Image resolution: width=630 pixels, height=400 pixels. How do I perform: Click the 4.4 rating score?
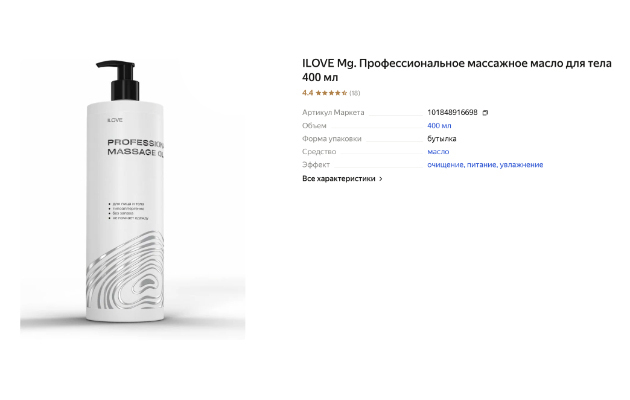point(307,93)
